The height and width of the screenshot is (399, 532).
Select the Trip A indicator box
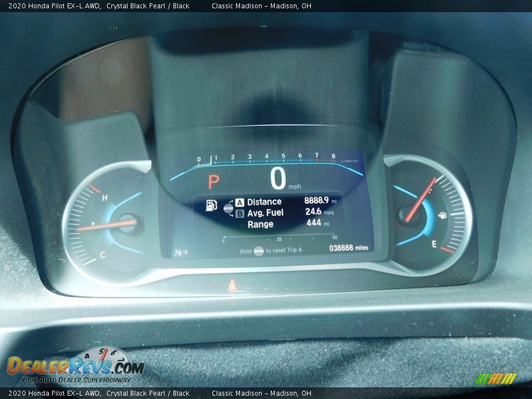pyautogui.click(x=239, y=202)
